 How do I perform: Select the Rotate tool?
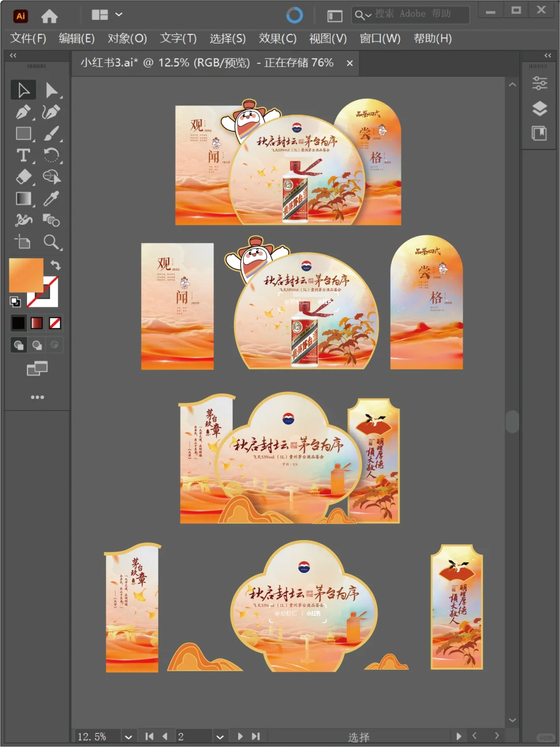point(51,156)
